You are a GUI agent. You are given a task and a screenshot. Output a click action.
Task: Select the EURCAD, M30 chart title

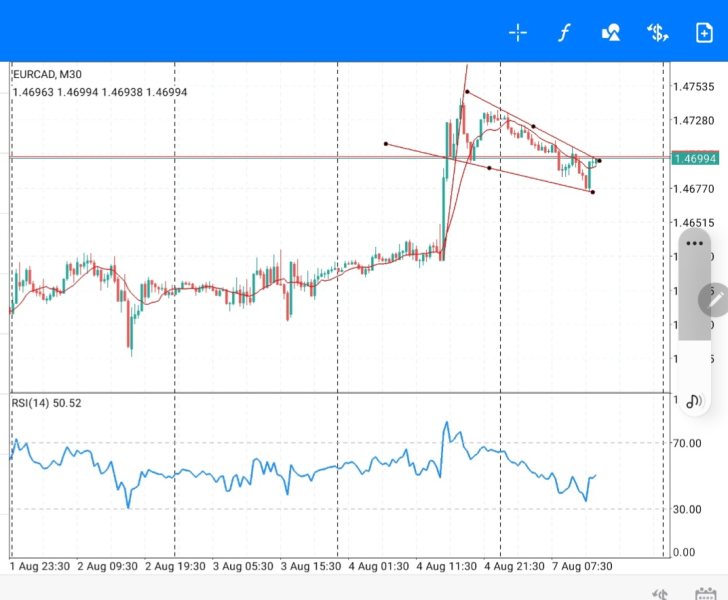(x=47, y=74)
